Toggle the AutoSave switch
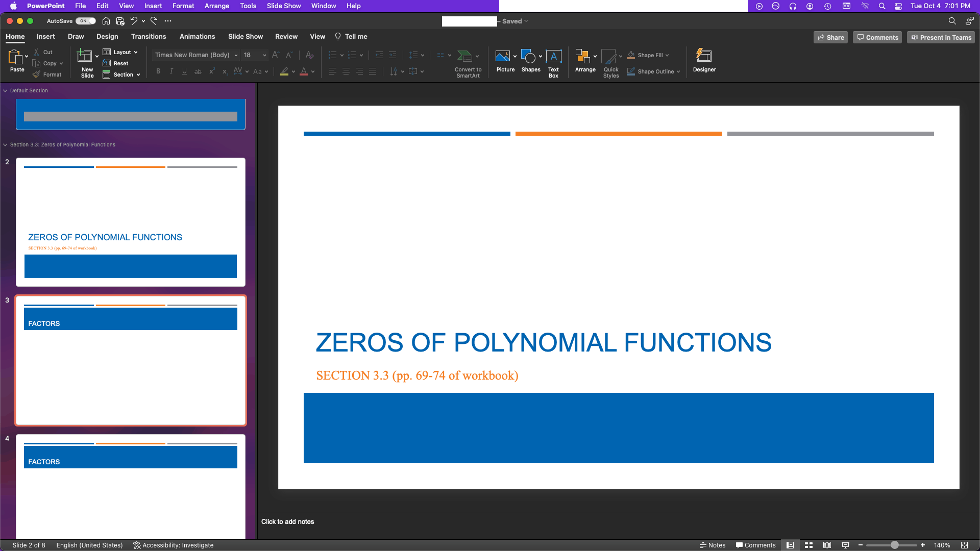 tap(86, 21)
